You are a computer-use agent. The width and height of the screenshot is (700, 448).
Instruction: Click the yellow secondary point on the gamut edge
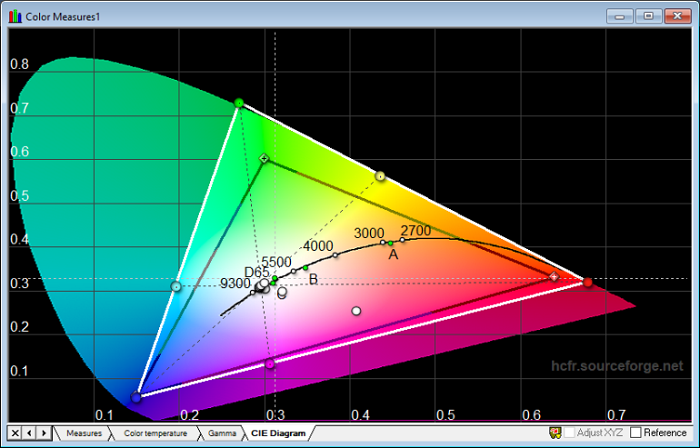point(380,176)
